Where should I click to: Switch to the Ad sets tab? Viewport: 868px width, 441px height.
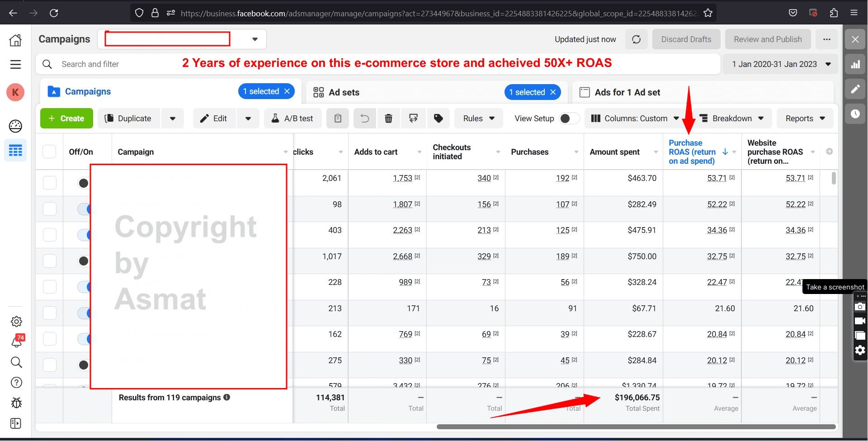[344, 92]
